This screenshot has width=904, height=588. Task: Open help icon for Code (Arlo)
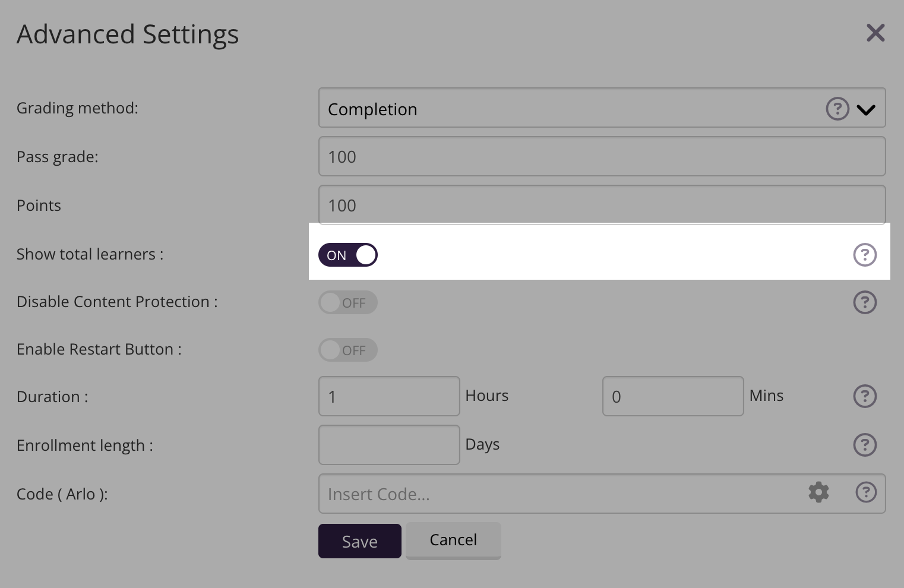(866, 492)
